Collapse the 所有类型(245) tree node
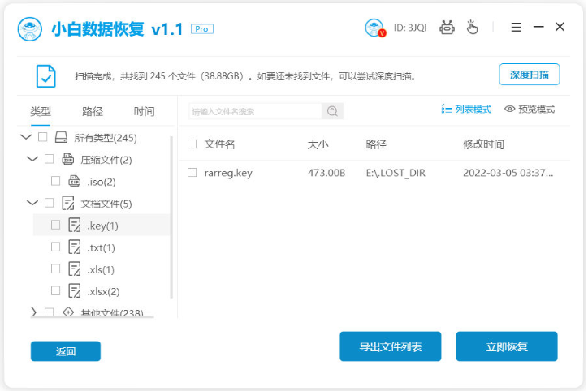The width and height of the screenshot is (588, 391). (x=25, y=138)
